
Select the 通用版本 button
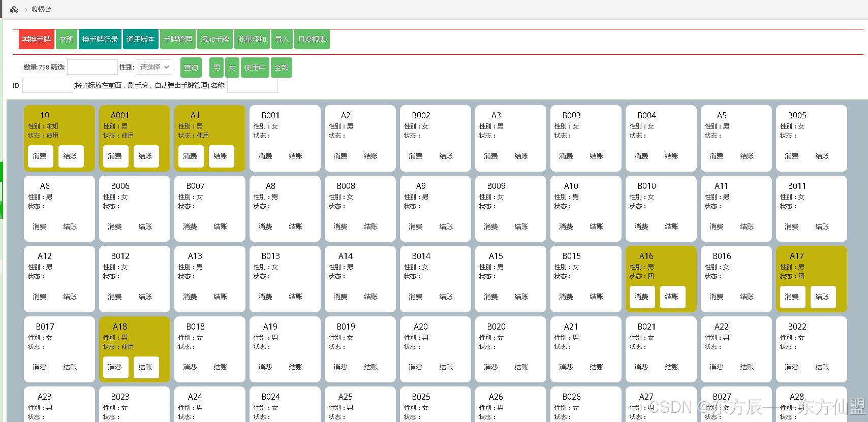[x=141, y=39]
